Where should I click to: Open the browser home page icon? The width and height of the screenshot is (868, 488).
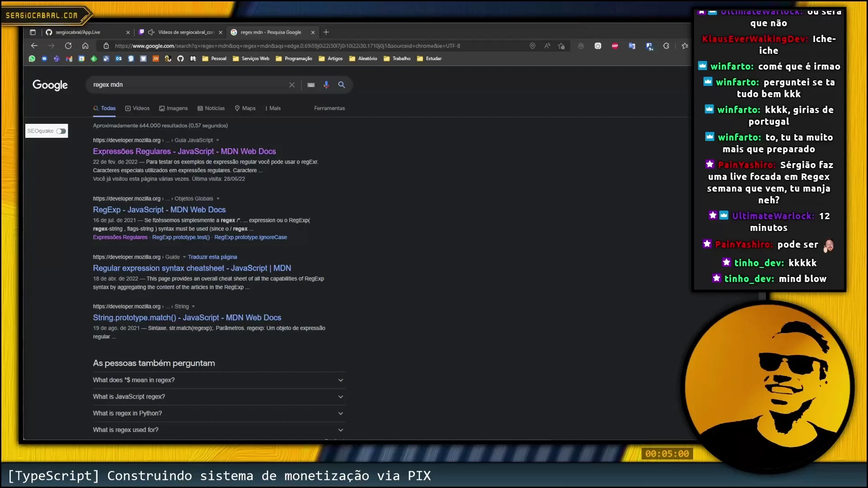(85, 46)
